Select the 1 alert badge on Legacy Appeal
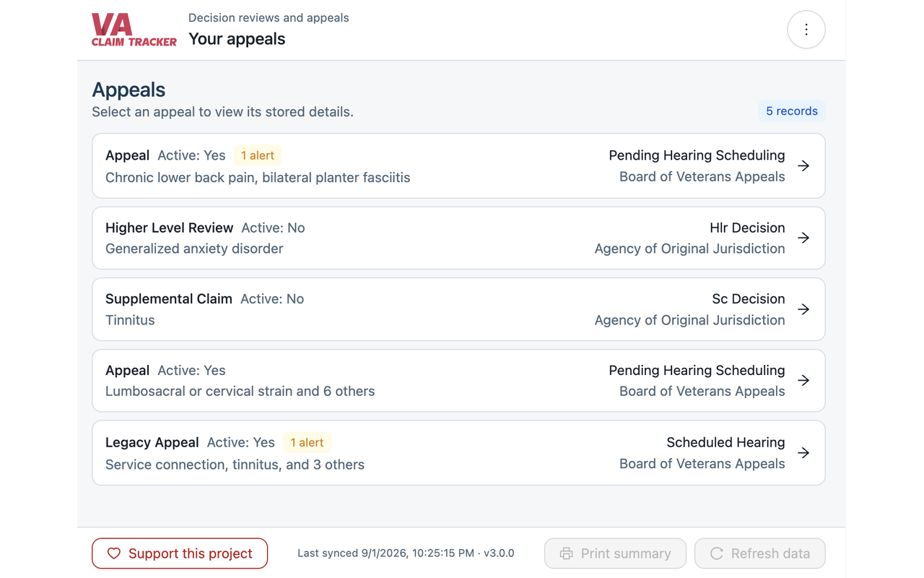Image resolution: width=924 pixels, height=578 pixels. (x=307, y=442)
